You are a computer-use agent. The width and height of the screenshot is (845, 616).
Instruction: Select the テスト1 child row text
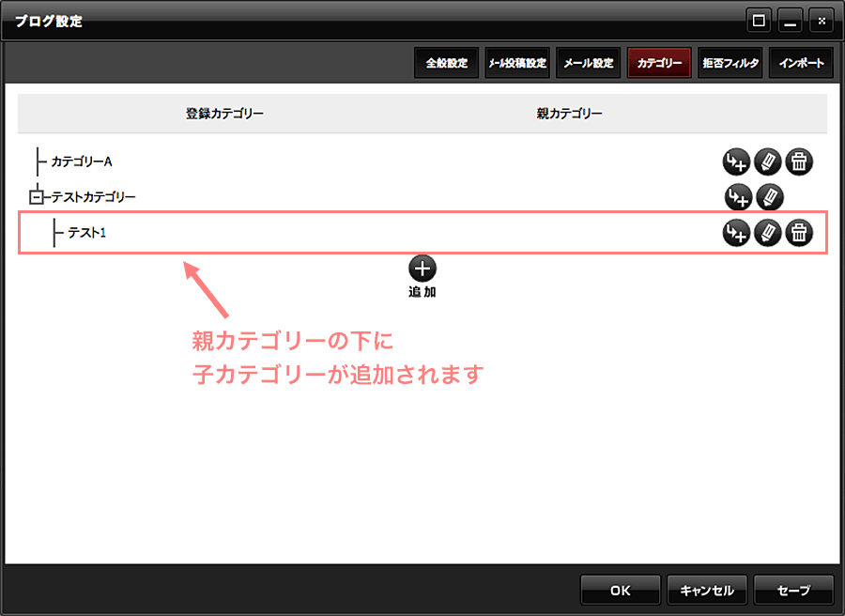coord(86,233)
